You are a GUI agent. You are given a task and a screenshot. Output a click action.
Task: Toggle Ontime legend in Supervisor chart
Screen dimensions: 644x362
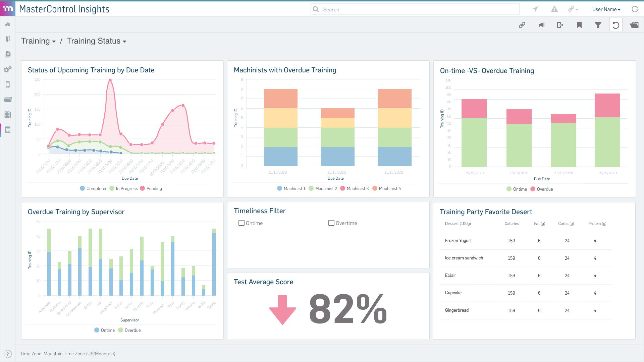click(x=104, y=330)
